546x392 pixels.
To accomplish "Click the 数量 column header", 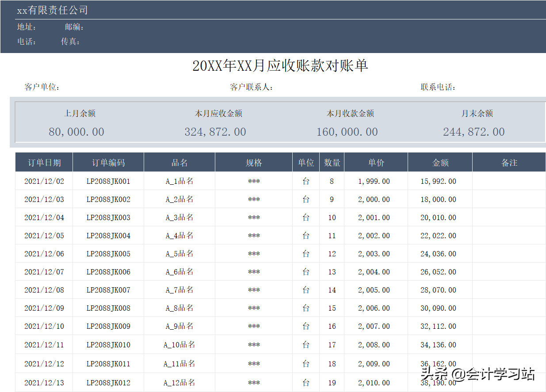I will coord(332,163).
